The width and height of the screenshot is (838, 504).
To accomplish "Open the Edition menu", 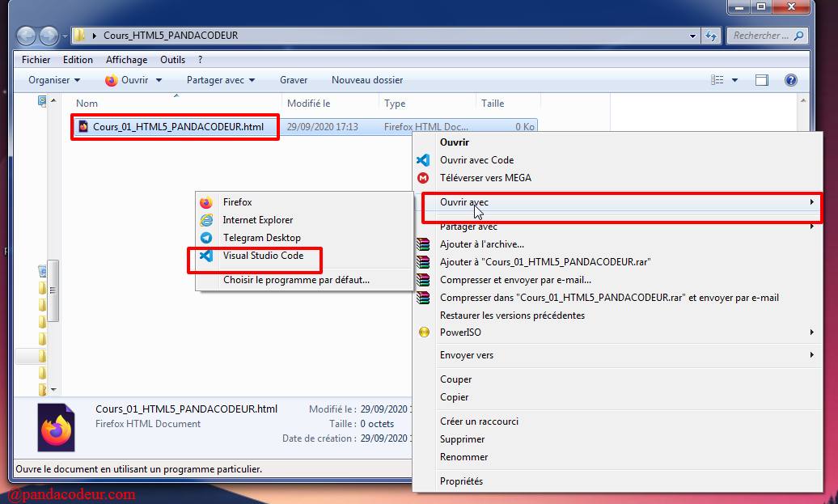I will [78, 60].
